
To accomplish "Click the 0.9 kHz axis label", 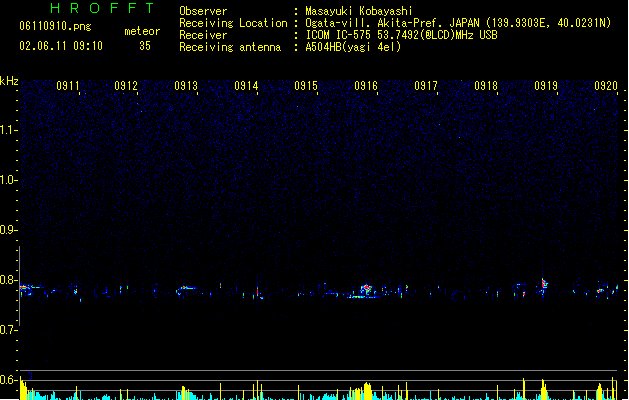I will [x=8, y=230].
